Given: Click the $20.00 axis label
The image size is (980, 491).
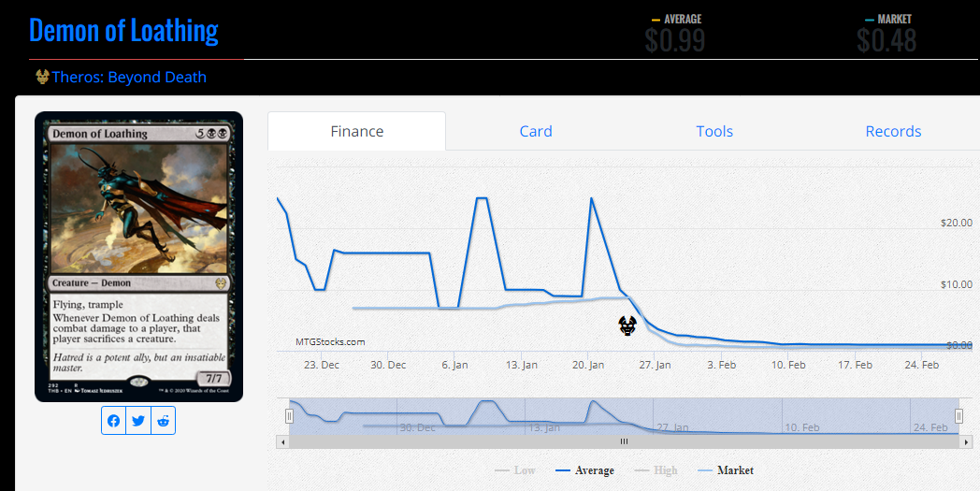Looking at the screenshot, I should point(957,223).
